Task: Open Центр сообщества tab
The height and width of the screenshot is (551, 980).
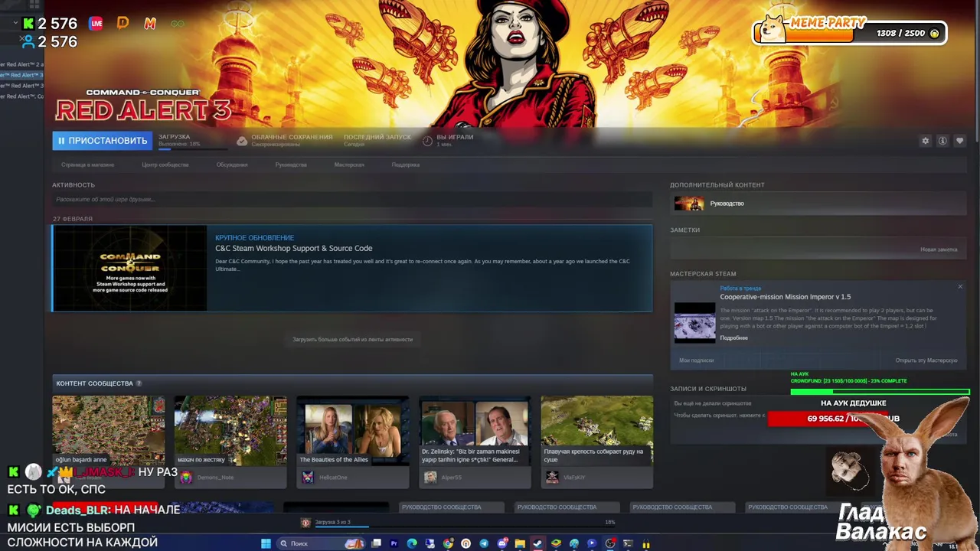Action: [165, 165]
